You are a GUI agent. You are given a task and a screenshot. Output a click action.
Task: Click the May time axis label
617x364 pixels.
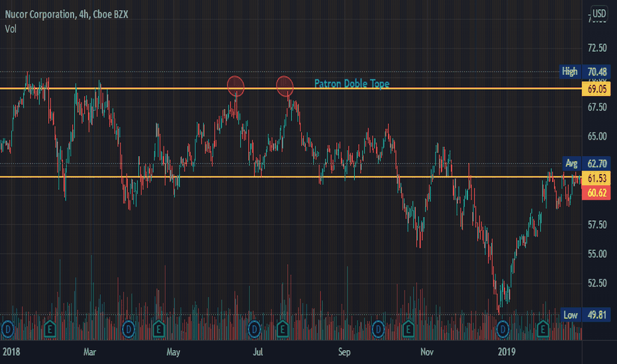pyautogui.click(x=173, y=352)
